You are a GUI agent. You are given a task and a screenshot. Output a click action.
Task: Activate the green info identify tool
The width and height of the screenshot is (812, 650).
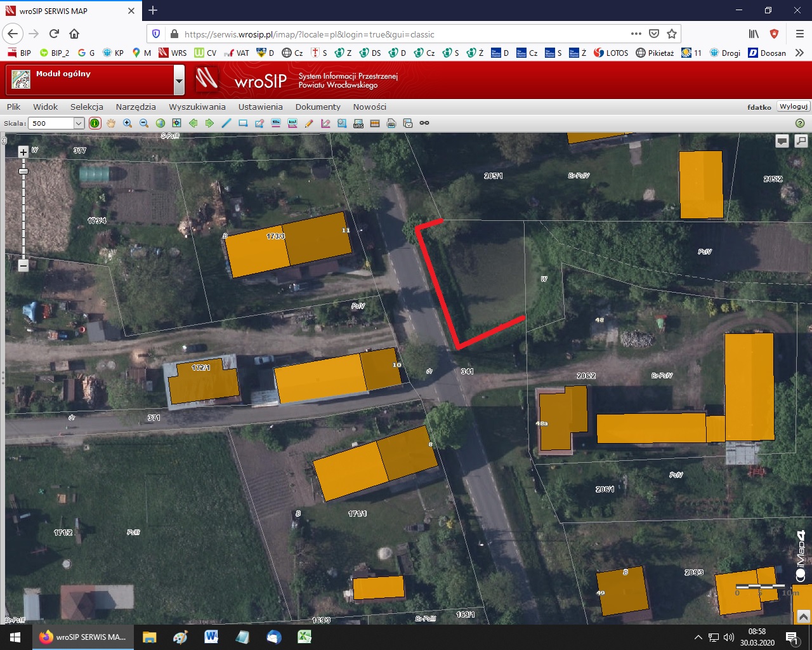point(95,123)
